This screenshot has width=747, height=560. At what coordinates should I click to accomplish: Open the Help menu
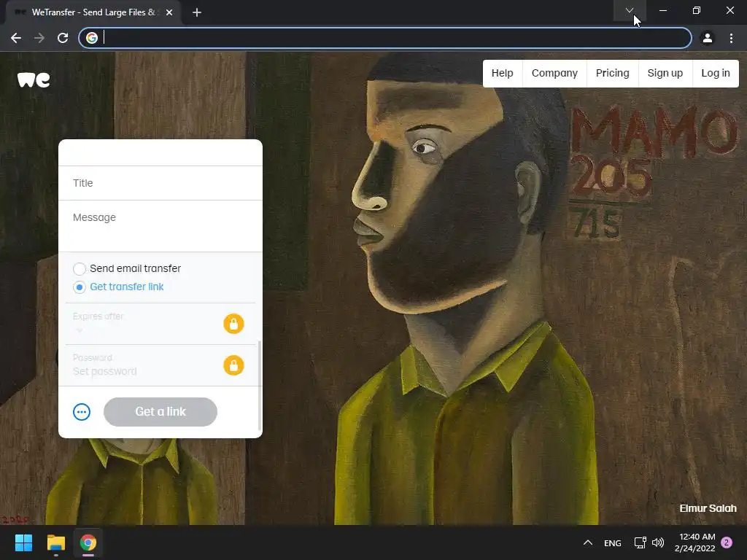[502, 74]
